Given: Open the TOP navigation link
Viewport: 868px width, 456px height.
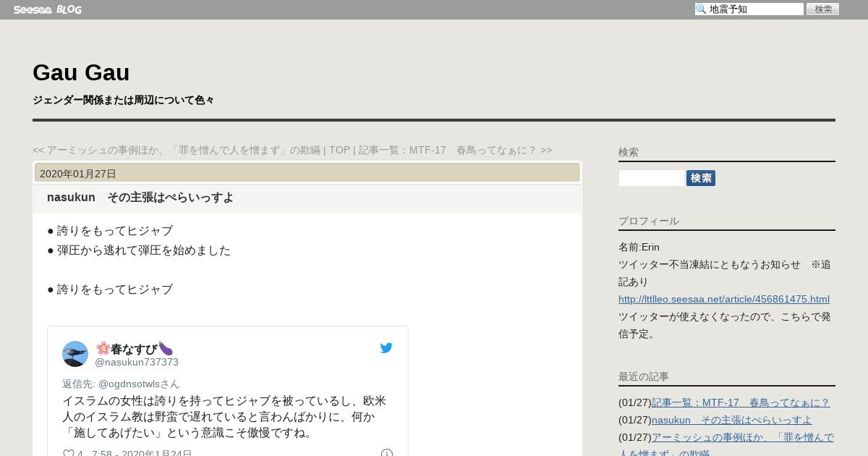Looking at the screenshot, I should pyautogui.click(x=339, y=150).
